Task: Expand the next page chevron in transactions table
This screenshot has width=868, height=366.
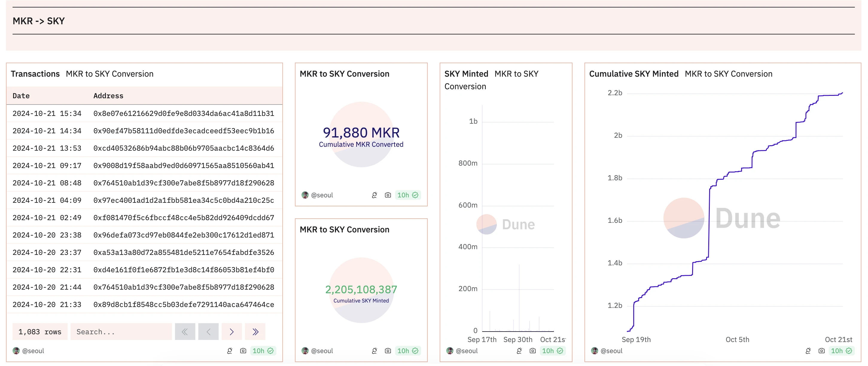Action: (x=232, y=331)
